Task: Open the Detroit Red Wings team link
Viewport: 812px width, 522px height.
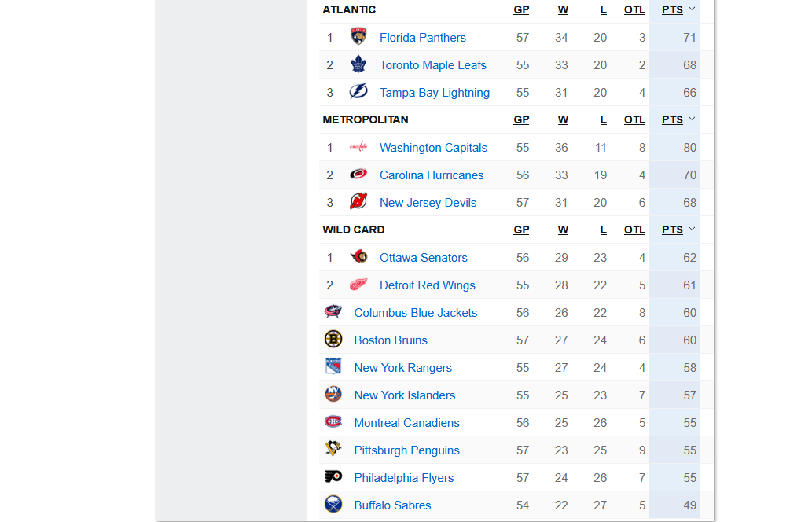Action: tap(428, 285)
